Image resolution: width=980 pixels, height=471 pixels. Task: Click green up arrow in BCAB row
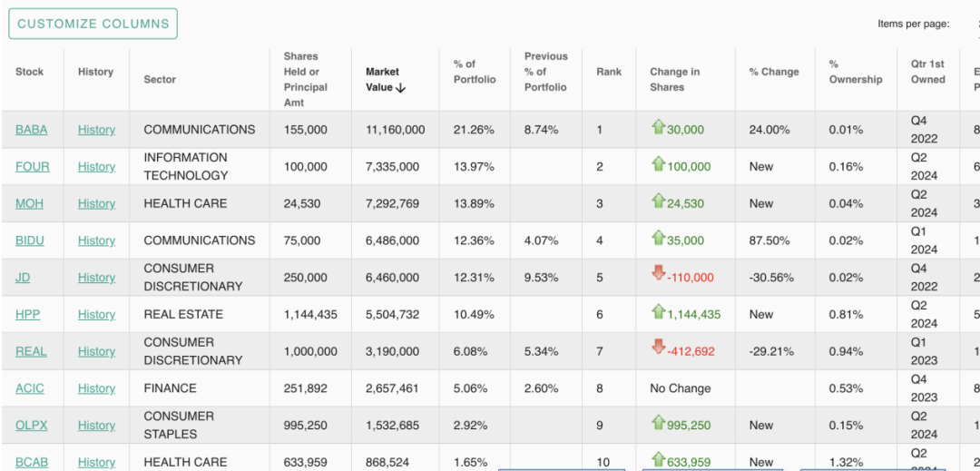tap(658, 459)
